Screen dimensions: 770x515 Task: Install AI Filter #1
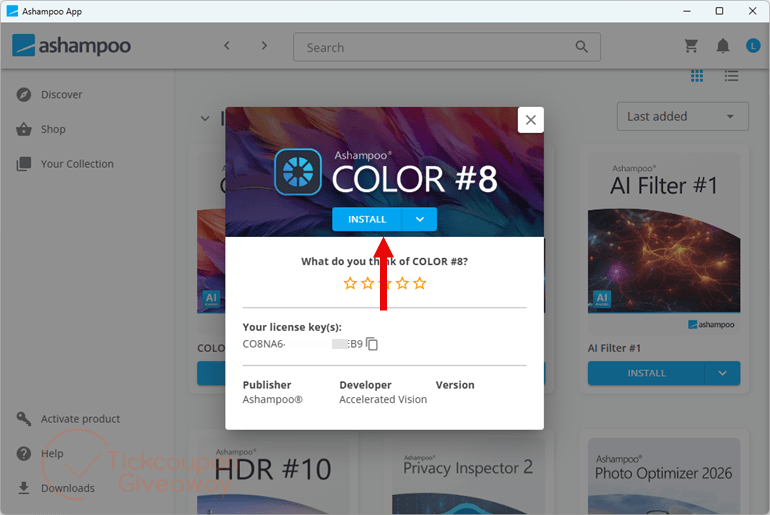(646, 373)
